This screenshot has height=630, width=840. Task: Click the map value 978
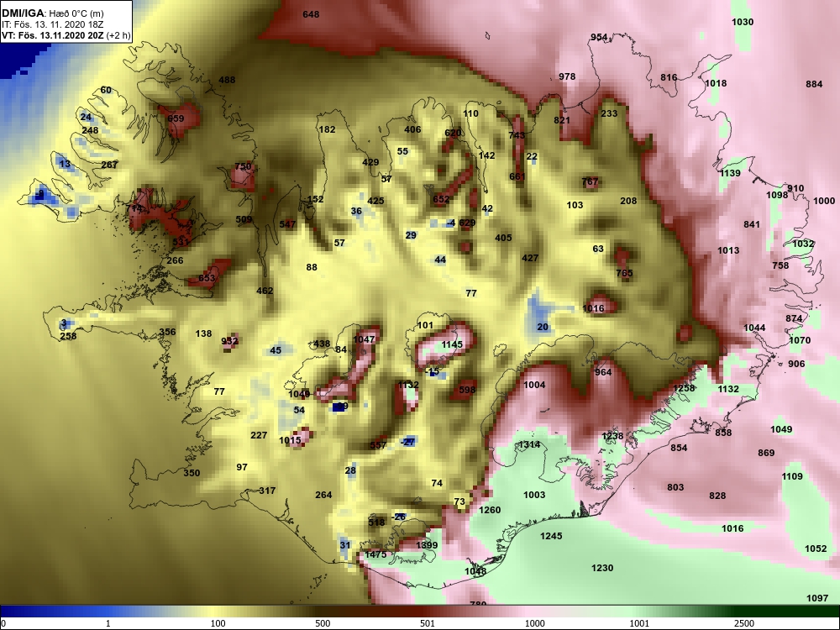pyautogui.click(x=567, y=76)
